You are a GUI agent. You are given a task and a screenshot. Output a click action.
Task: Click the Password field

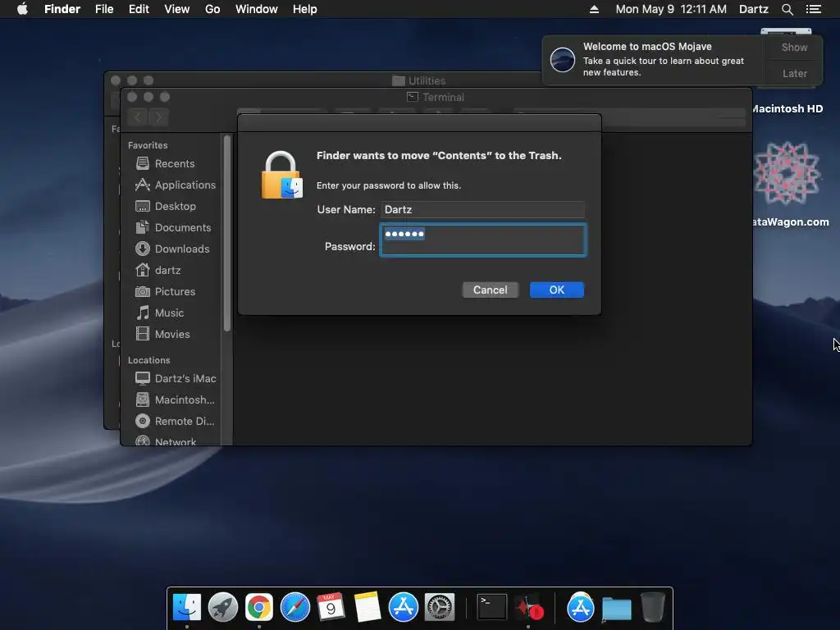click(x=483, y=240)
